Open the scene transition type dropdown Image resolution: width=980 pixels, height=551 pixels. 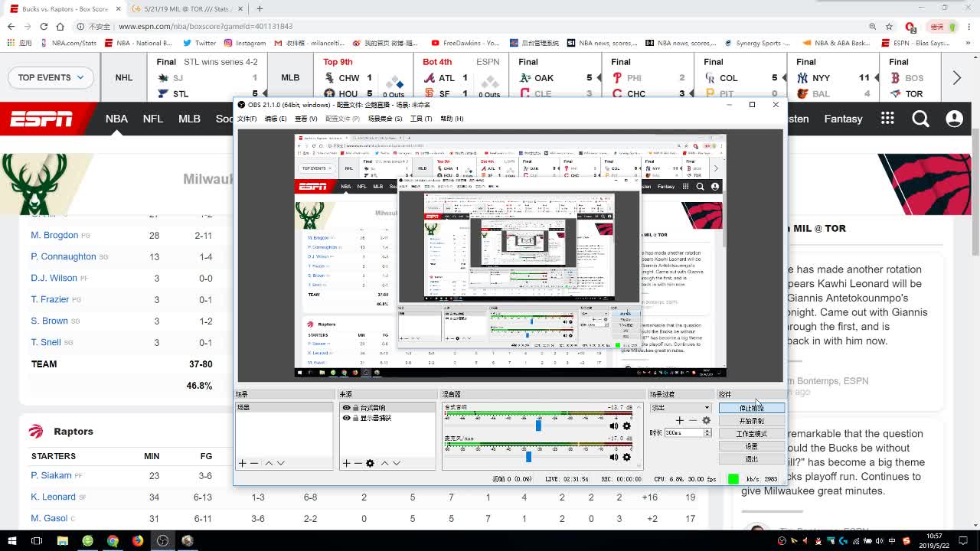click(x=680, y=408)
